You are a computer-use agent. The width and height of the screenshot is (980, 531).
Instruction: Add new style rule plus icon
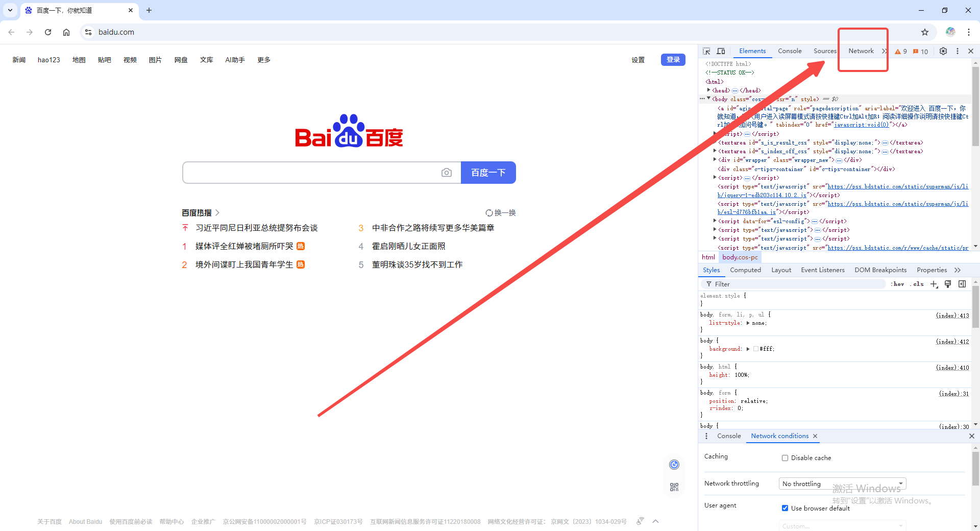(934, 284)
